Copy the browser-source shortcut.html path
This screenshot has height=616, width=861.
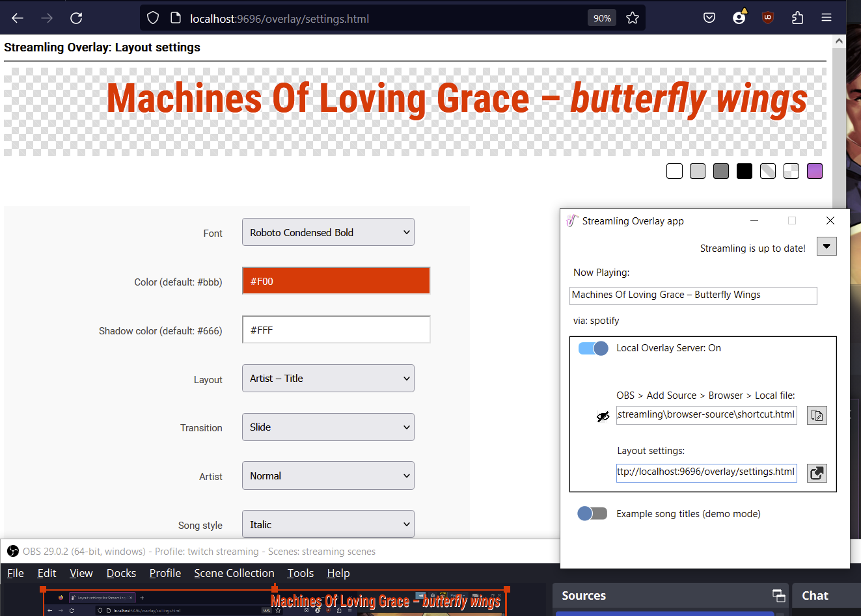[817, 415]
